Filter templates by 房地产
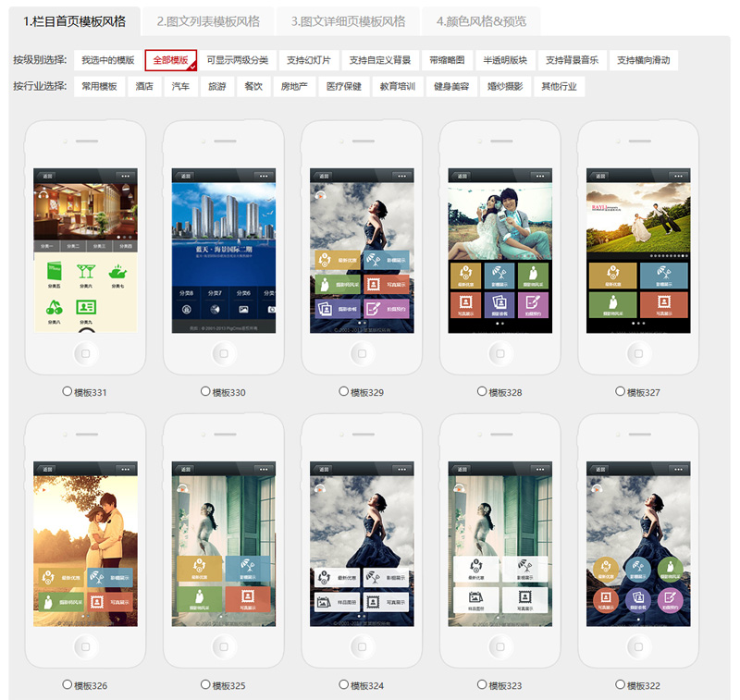The height and width of the screenshot is (700, 740). tap(294, 87)
